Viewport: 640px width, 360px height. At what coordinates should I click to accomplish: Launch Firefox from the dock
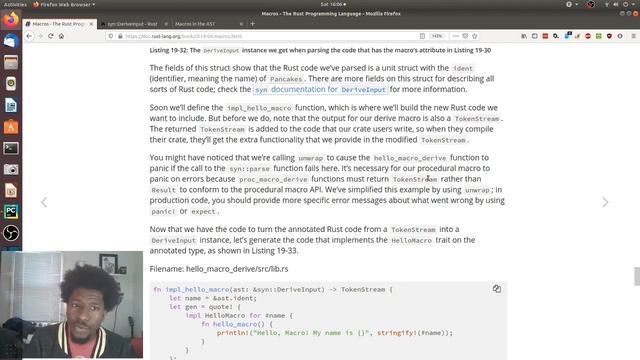pyautogui.click(x=11, y=20)
